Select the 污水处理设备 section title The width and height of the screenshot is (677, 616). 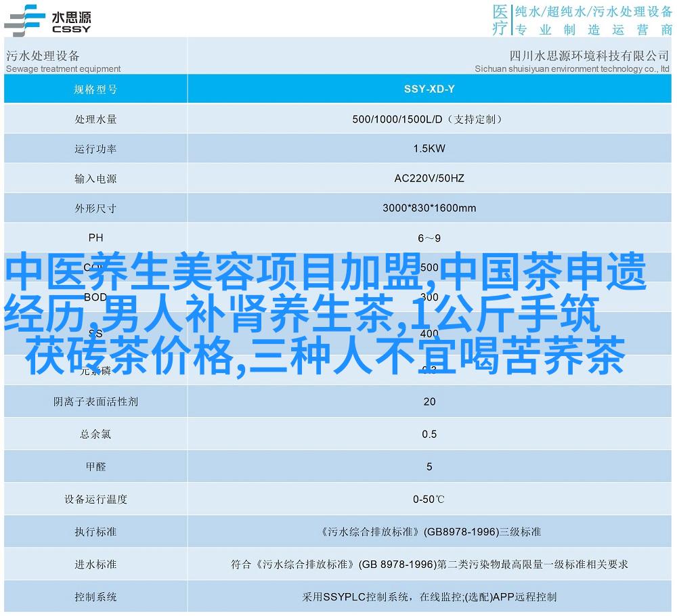pyautogui.click(x=43, y=56)
